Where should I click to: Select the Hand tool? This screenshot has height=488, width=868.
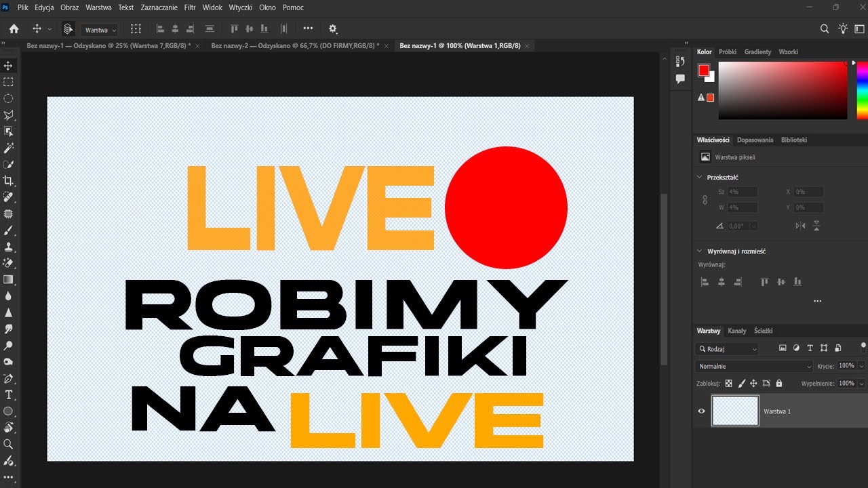pyautogui.click(x=9, y=428)
